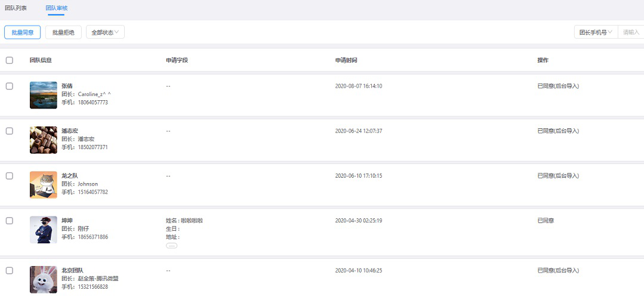Select all teams header checkbox
Screen dimensions: 644x300
[x=10, y=60]
